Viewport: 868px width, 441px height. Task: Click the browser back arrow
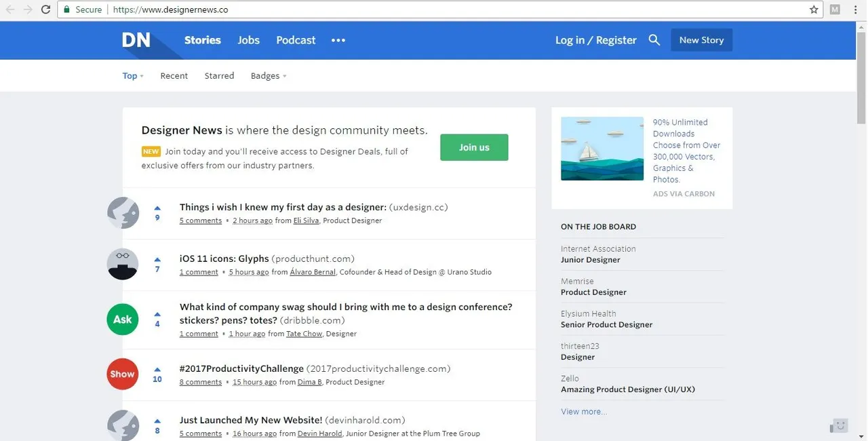(10, 9)
